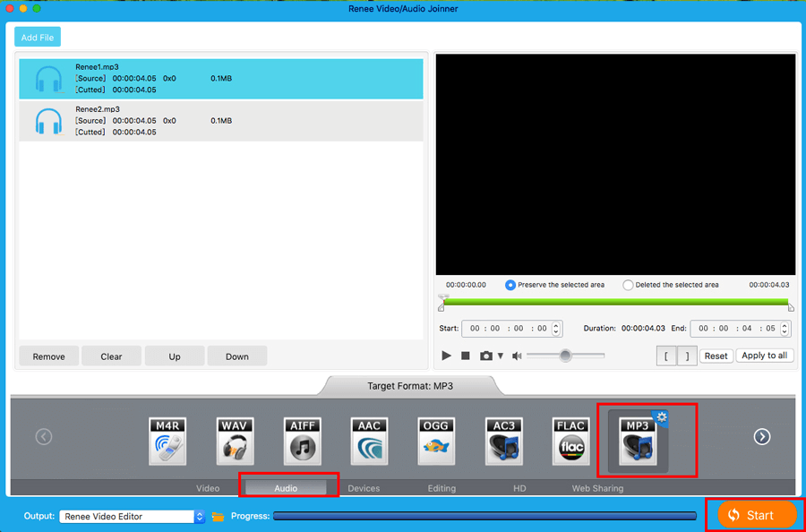Click the volume slider handle

coord(565,356)
